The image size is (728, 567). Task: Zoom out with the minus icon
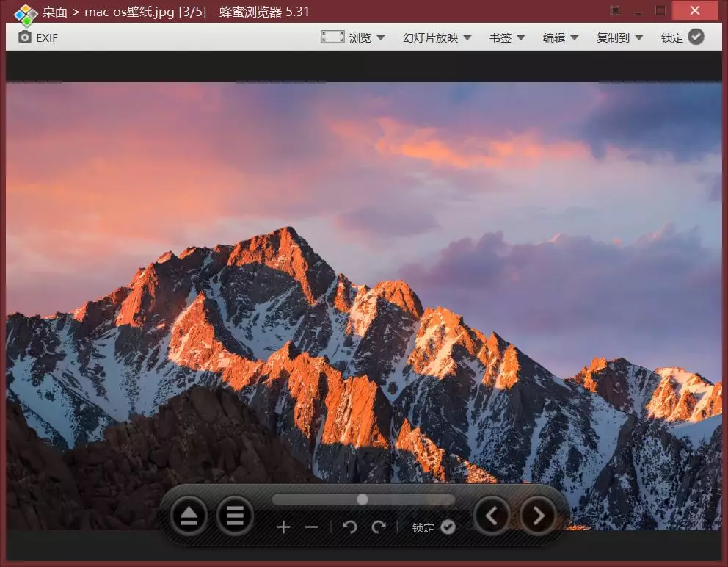[x=312, y=527]
